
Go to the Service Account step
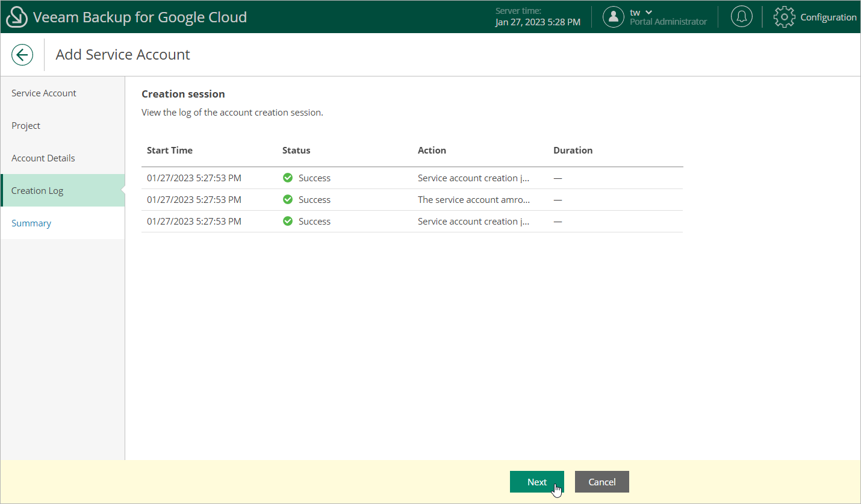[x=44, y=93]
